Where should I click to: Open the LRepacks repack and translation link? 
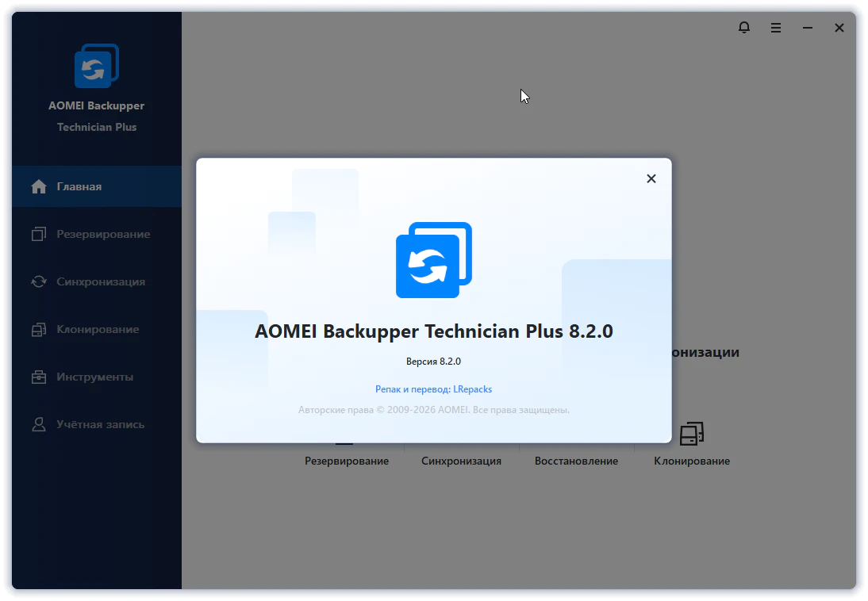(433, 389)
